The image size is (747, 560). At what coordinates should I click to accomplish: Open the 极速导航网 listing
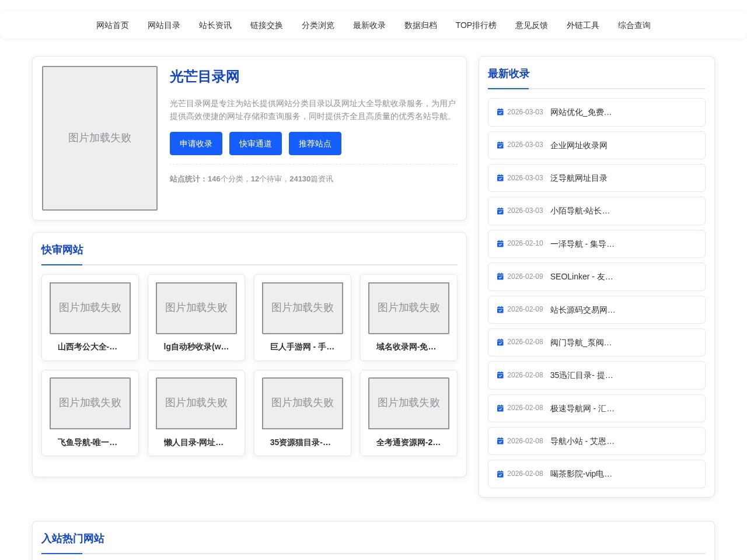(x=582, y=408)
